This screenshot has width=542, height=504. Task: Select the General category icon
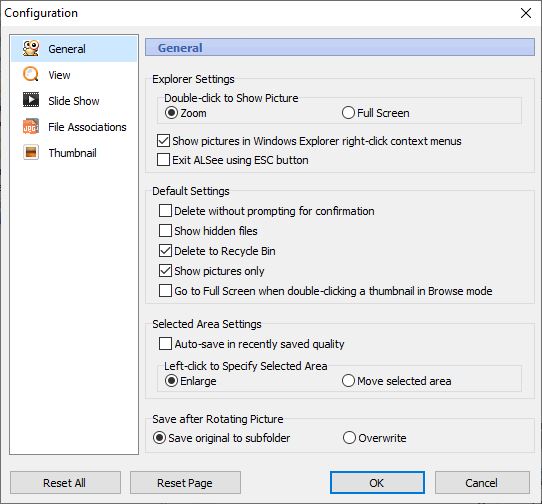(31, 48)
